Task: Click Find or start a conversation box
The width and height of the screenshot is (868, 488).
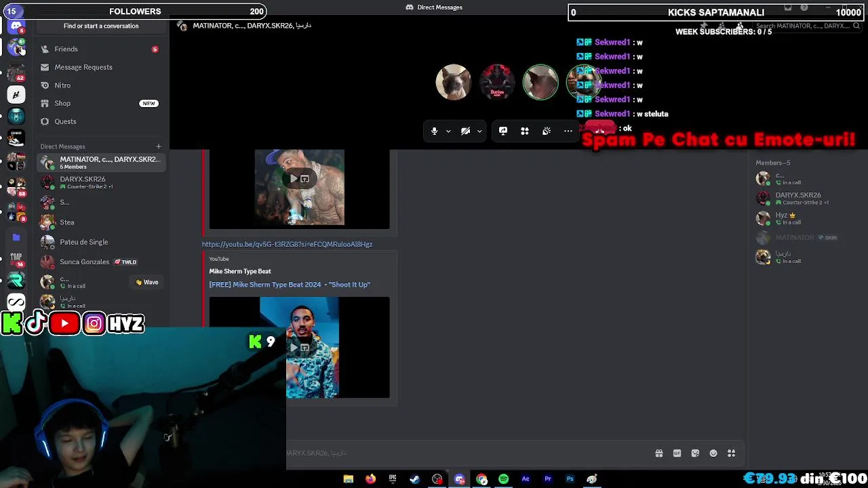Action: click(101, 26)
